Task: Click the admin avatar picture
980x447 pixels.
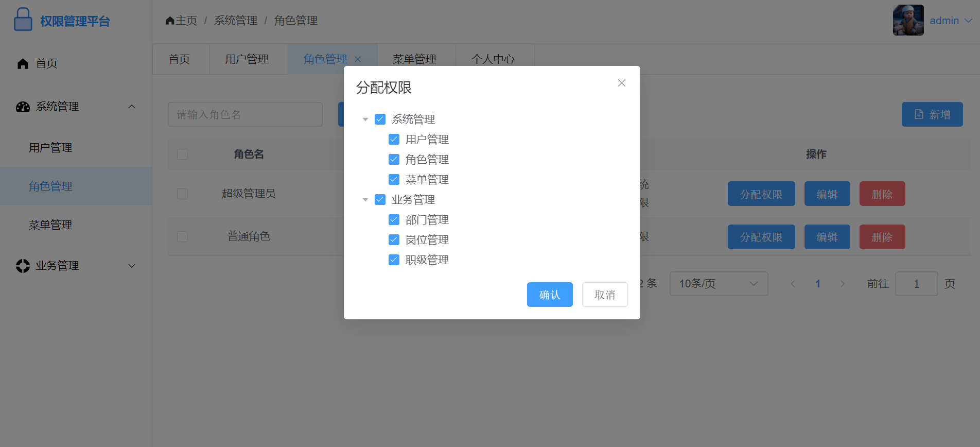Action: [x=908, y=21]
